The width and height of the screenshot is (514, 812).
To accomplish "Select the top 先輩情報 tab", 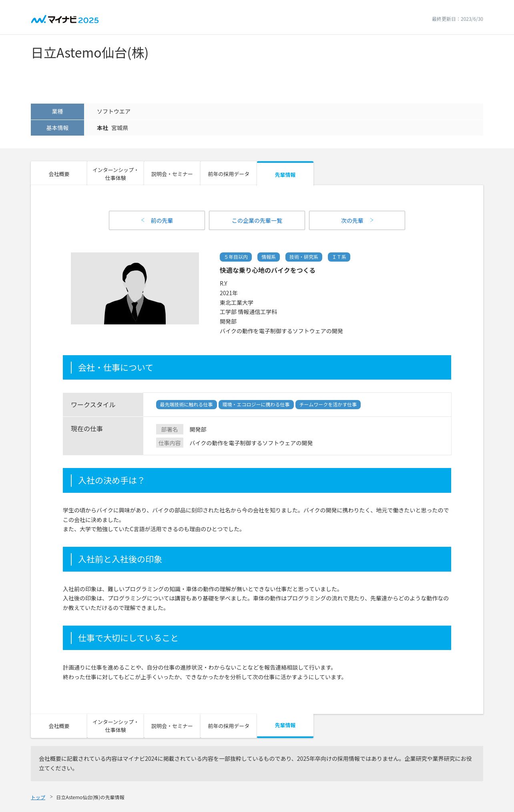I will coord(285,174).
